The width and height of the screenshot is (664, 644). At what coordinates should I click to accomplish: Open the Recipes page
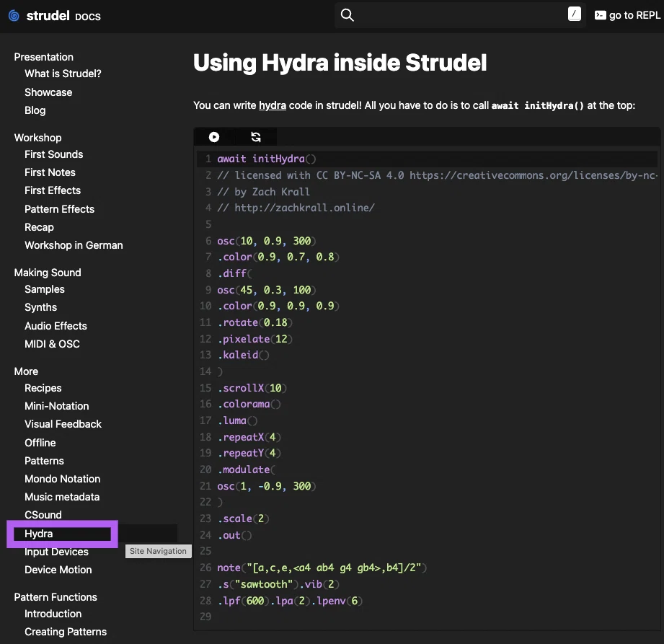[43, 388]
